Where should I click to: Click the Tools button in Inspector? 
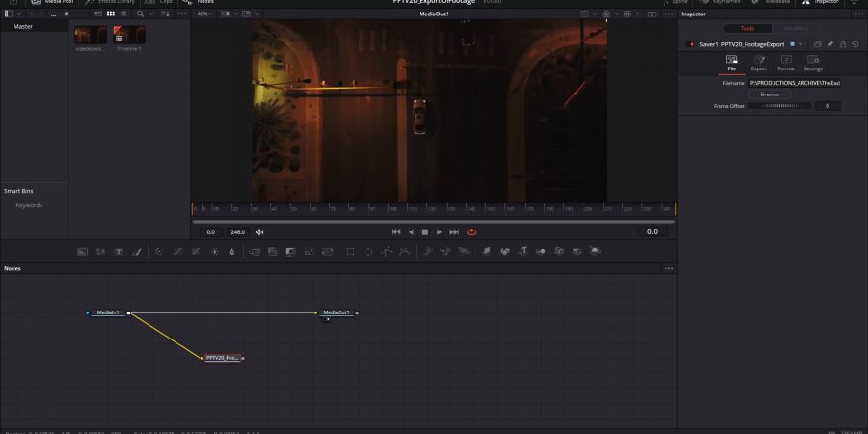click(x=747, y=28)
